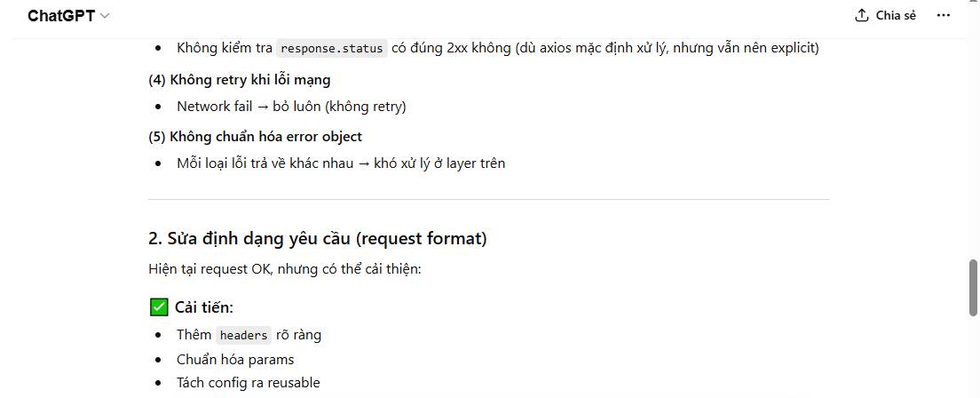Click the heading "2. Sửa định dạng yêu cầu"

tap(317, 238)
